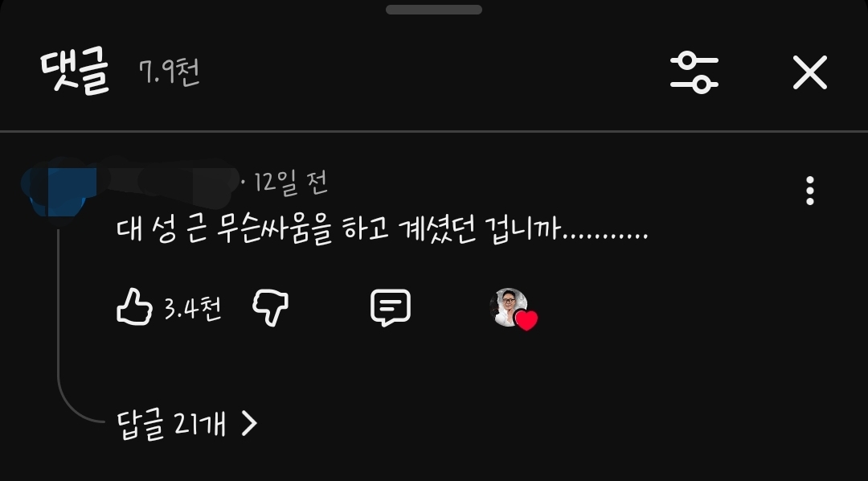The image size is (868, 481).
Task: Tap the trailing dots ending the comment text
Action: point(605,236)
